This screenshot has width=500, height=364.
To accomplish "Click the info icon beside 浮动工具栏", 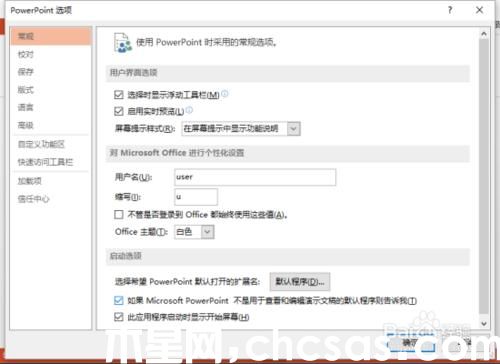I will pyautogui.click(x=225, y=94).
